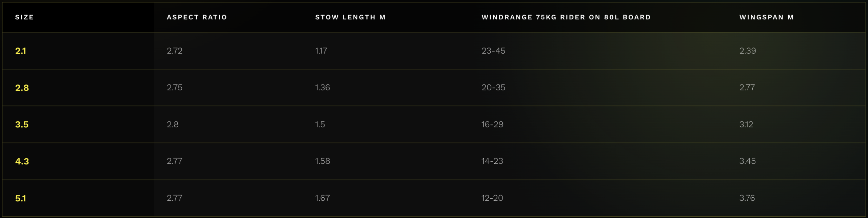
Task: Click the 1.67 stow length value
Action: tap(322, 198)
